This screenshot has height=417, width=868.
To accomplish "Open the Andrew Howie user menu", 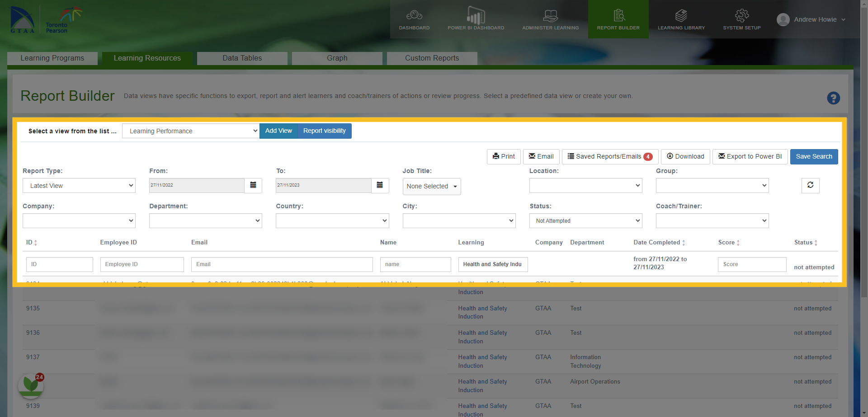I will pyautogui.click(x=811, y=19).
